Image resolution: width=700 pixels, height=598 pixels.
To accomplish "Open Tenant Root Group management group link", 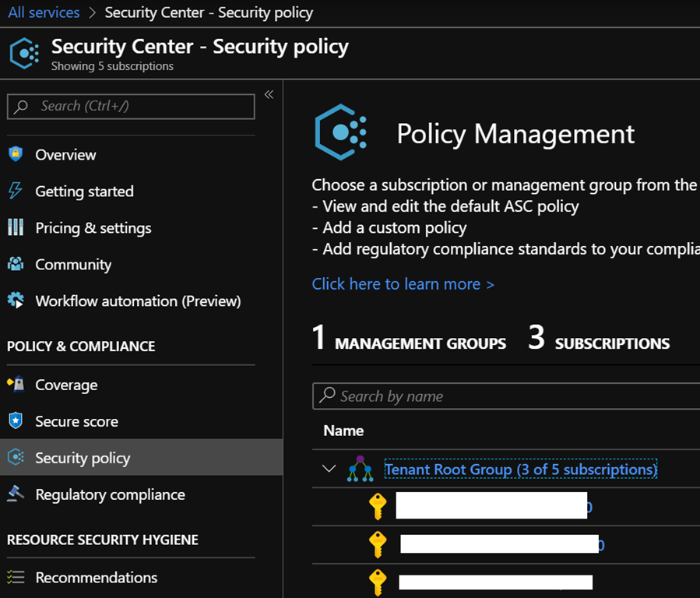I will [x=521, y=470].
